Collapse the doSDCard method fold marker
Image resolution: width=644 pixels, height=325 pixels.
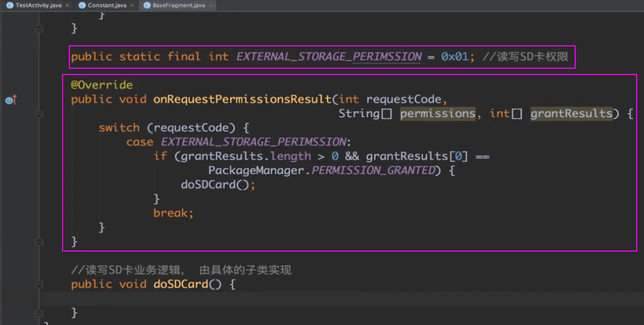pyautogui.click(x=39, y=284)
